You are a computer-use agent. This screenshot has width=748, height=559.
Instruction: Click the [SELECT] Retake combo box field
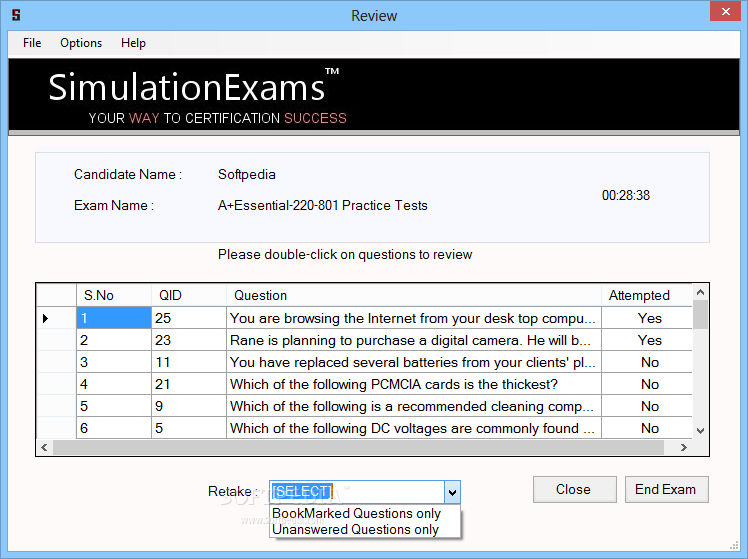pyautogui.click(x=357, y=492)
